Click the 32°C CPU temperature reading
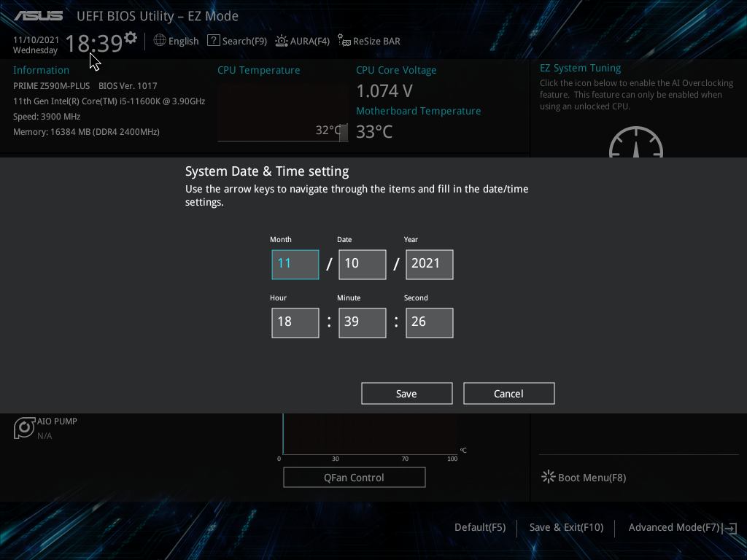 [328, 130]
